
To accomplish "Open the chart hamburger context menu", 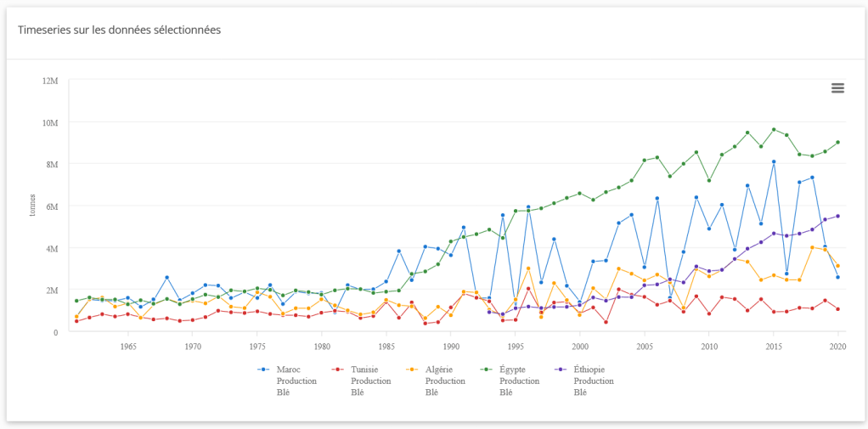I will (837, 88).
